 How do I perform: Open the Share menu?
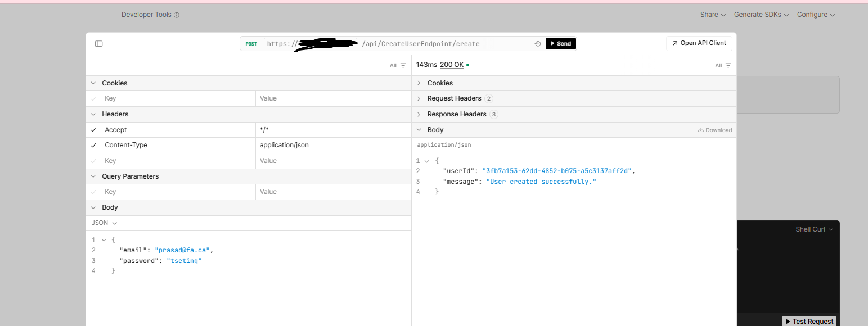tap(713, 15)
